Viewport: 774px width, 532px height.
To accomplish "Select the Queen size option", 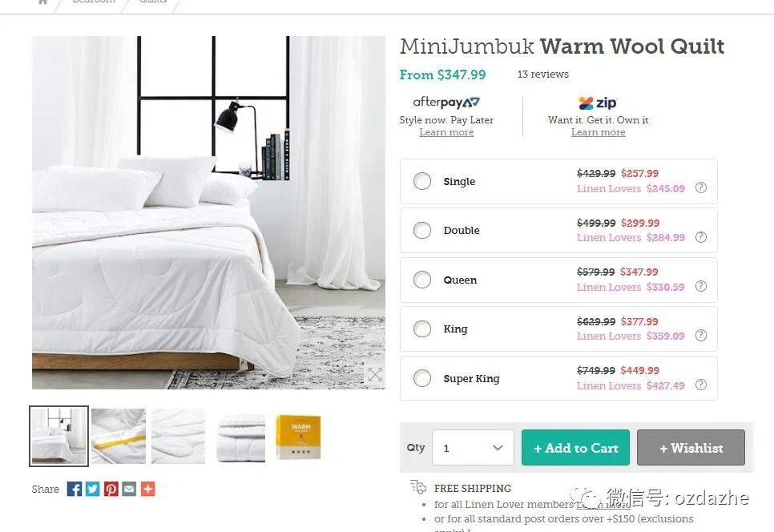I will pyautogui.click(x=422, y=280).
